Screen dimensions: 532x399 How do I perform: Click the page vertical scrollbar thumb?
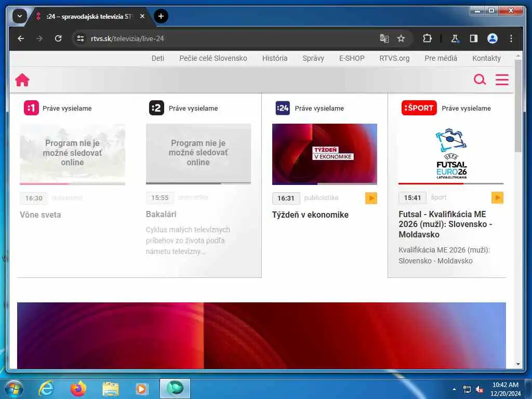click(518, 106)
